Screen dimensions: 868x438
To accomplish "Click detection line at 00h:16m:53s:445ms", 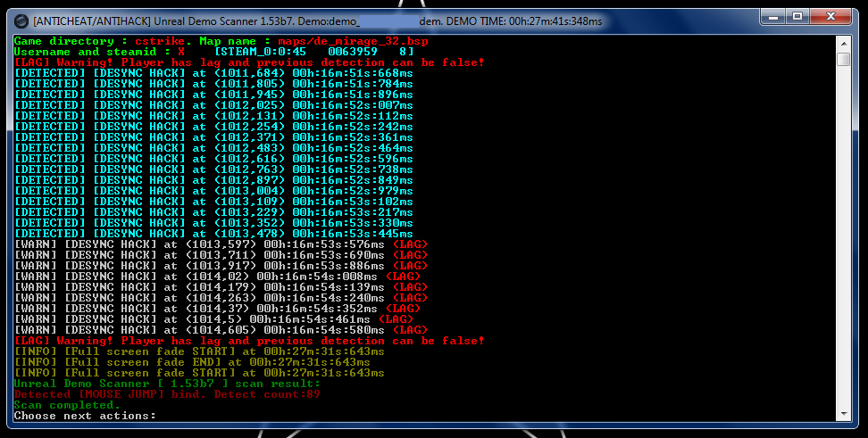I will [x=213, y=234].
